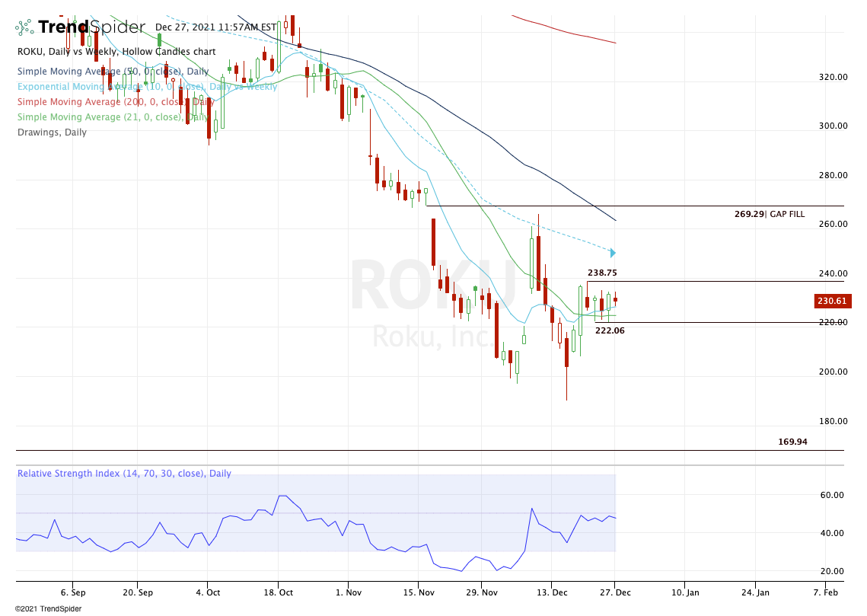Click the 1. Nov date axis label
The image size is (867, 616).
(349, 592)
